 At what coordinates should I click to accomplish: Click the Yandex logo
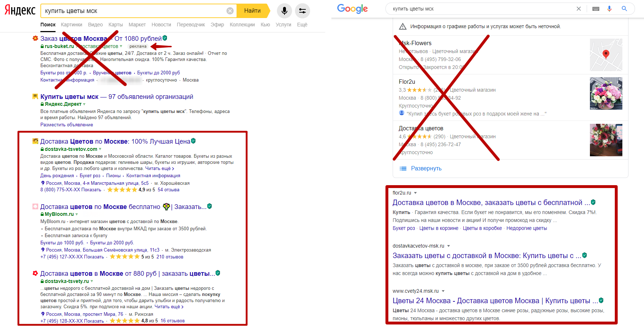20,10
